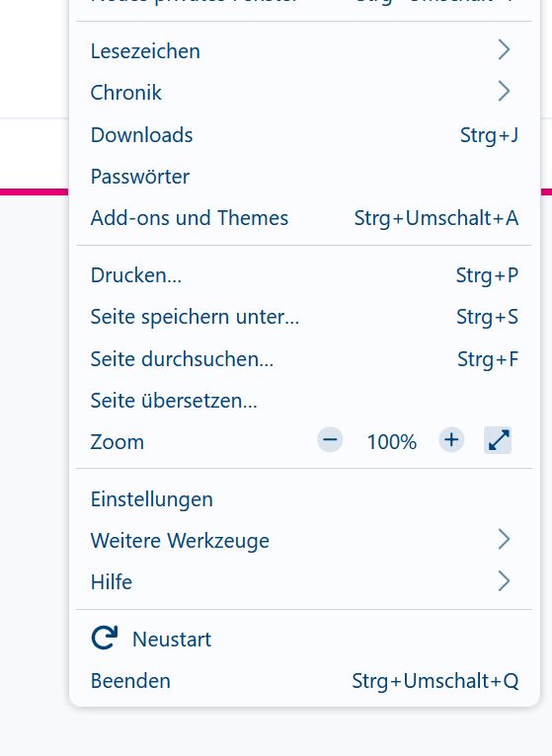Click the zoom out minus icon

pyautogui.click(x=330, y=440)
